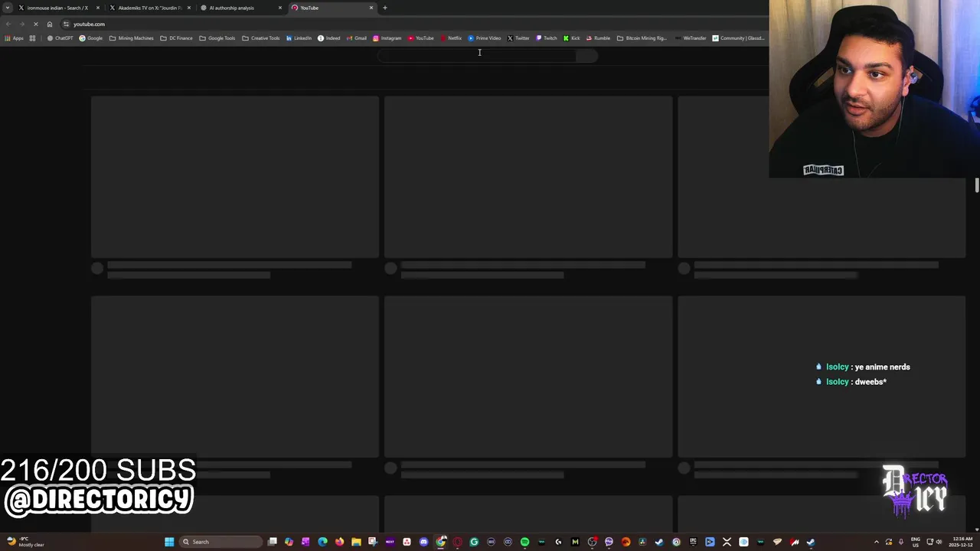
Task: Switch to the Akademiks TV on X tab
Action: coord(149,8)
